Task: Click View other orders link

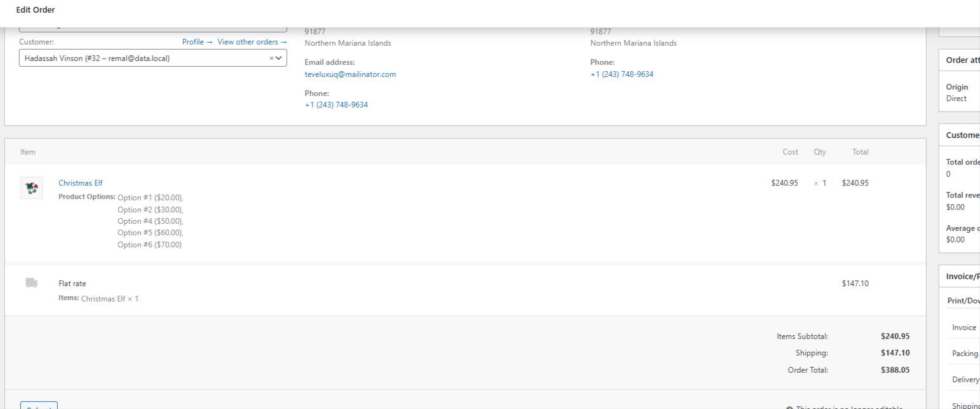Action: (252, 42)
